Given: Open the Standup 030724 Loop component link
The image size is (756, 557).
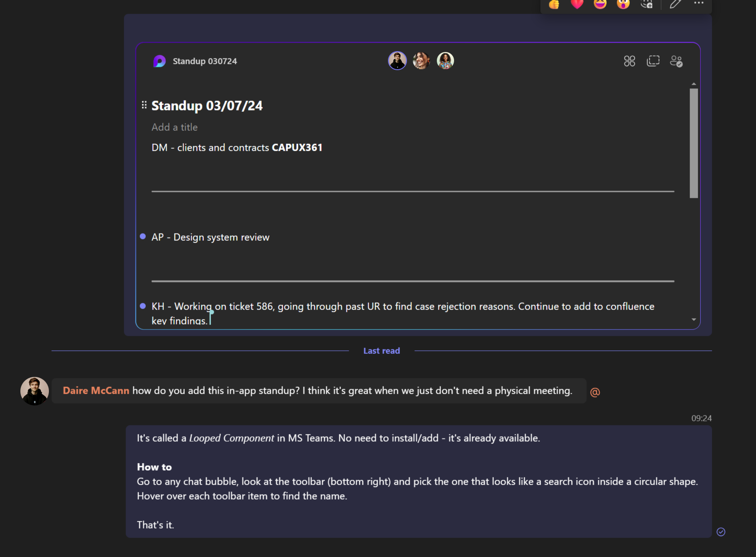Looking at the screenshot, I should click(205, 61).
